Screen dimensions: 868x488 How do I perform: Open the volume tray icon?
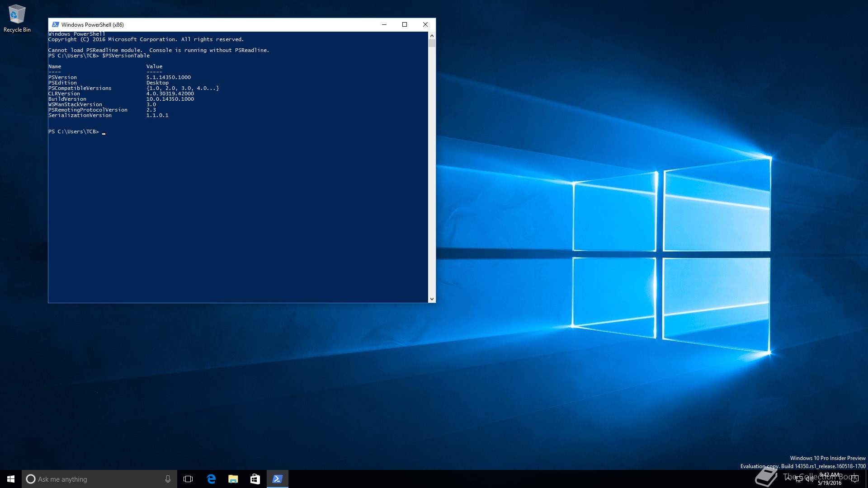pos(809,479)
